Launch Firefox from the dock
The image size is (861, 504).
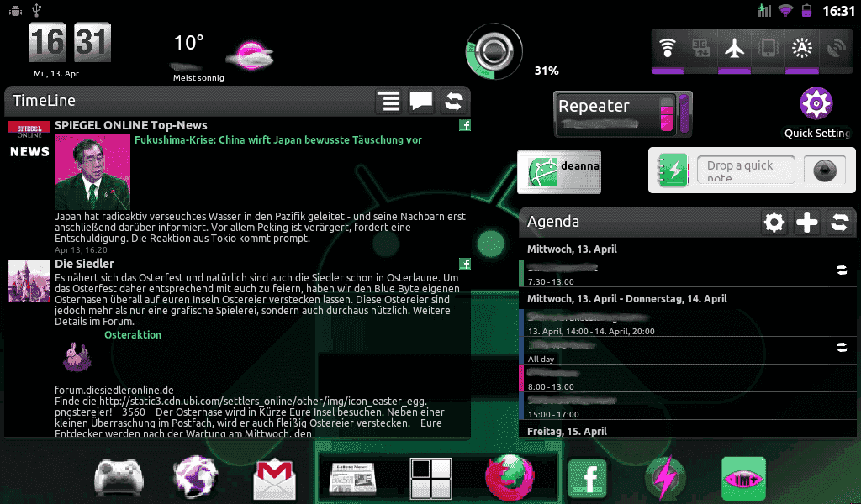point(510,477)
